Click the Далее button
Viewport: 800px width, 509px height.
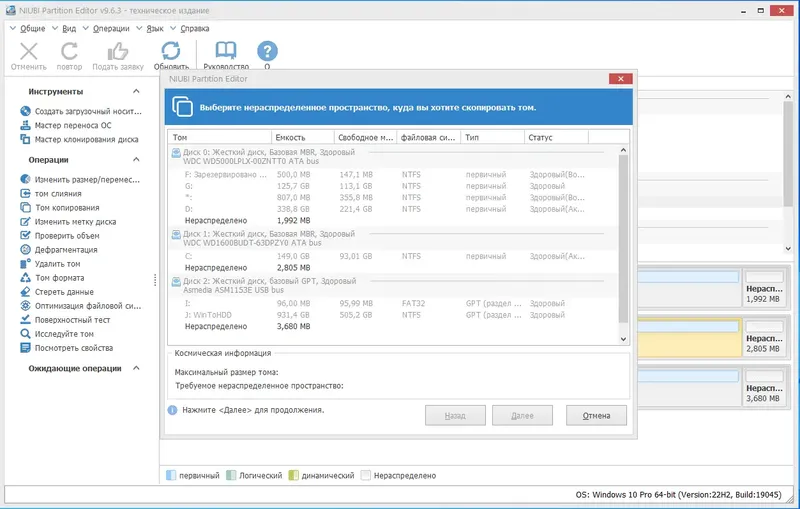(522, 416)
